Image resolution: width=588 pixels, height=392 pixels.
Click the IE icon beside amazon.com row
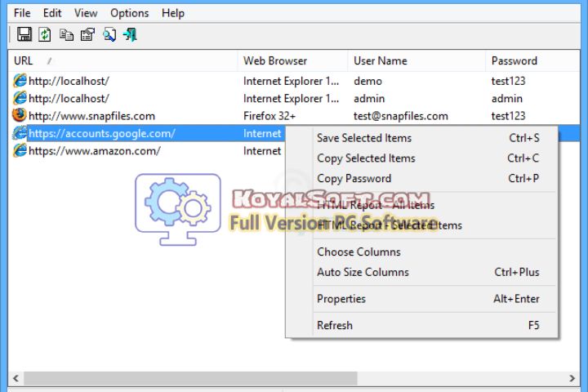click(20, 151)
